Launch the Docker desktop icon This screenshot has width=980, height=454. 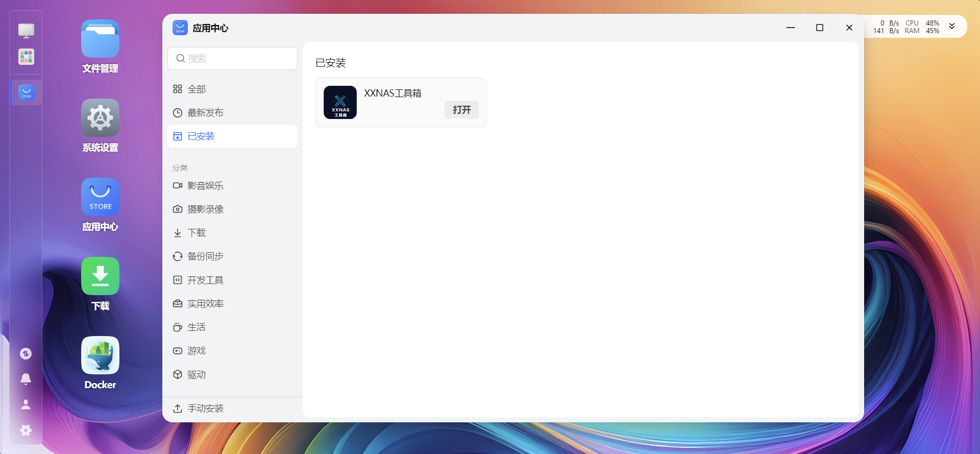coord(100,356)
